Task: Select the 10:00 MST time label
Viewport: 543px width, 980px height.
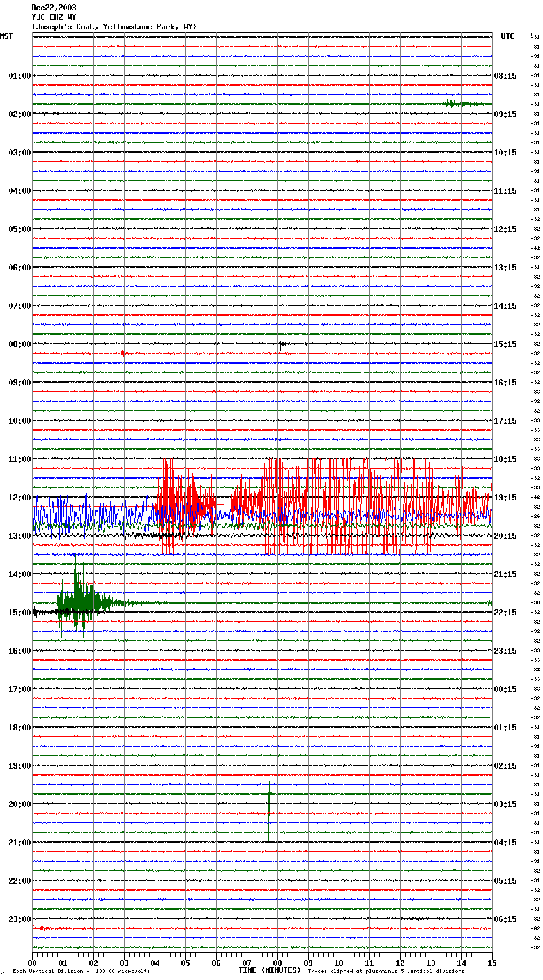Action: tap(20, 421)
